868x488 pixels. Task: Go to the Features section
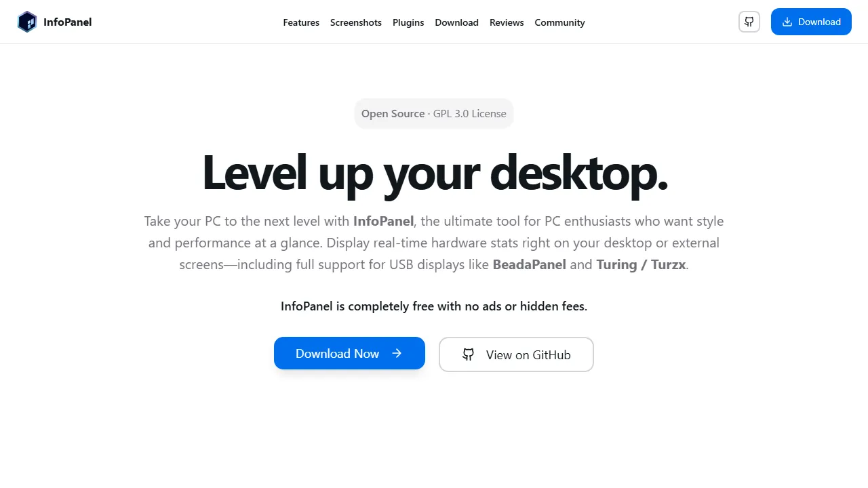301,22
